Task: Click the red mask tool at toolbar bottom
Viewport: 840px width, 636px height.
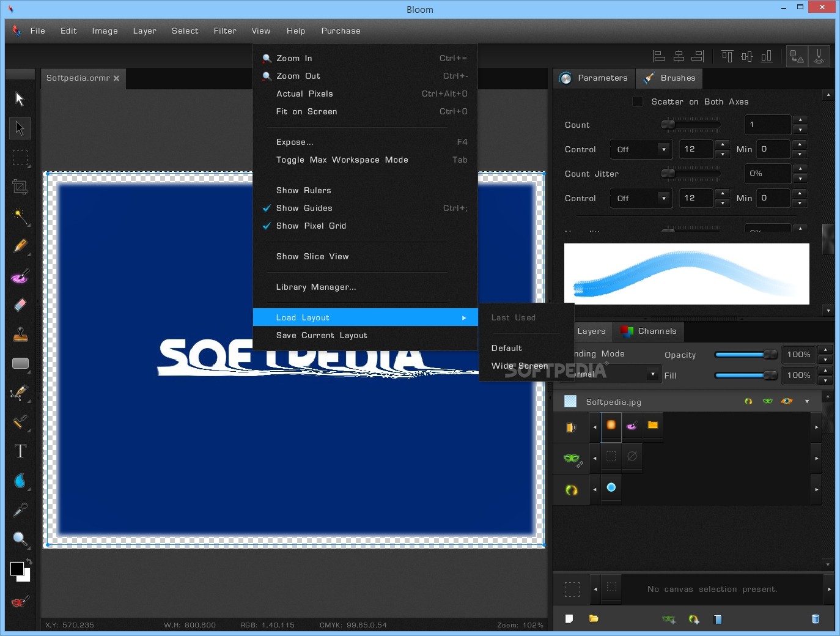Action: tap(20, 602)
